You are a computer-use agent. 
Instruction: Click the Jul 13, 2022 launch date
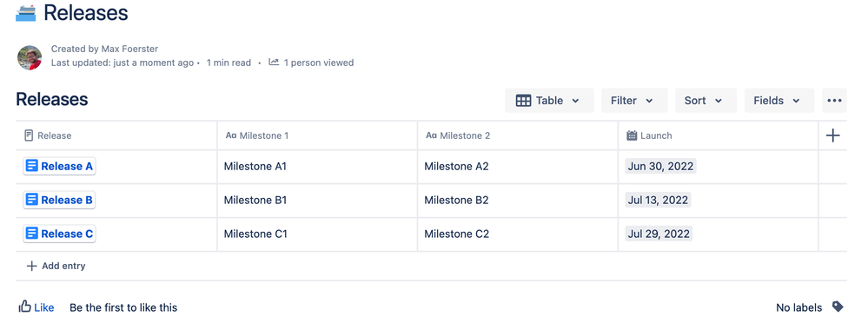[659, 200]
